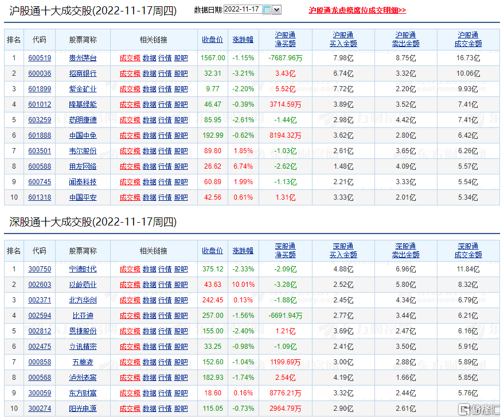This screenshot has height=420, width=504.
Task: Open stock code 002812 link
Action: click(40, 331)
